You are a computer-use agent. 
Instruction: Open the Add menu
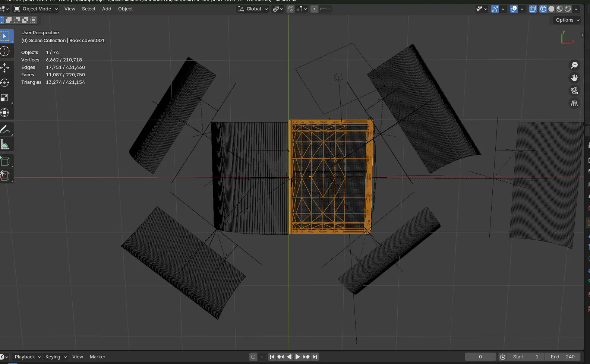coord(107,9)
